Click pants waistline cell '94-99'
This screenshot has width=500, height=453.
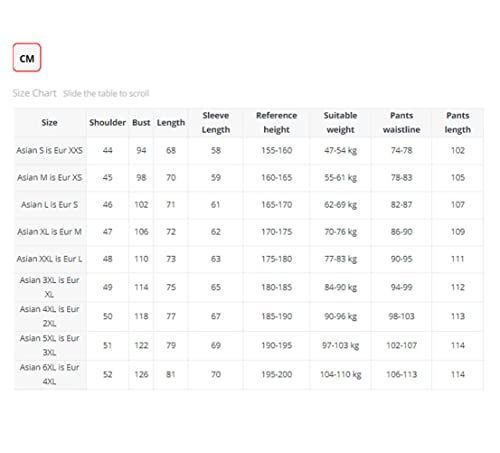pyautogui.click(x=401, y=287)
